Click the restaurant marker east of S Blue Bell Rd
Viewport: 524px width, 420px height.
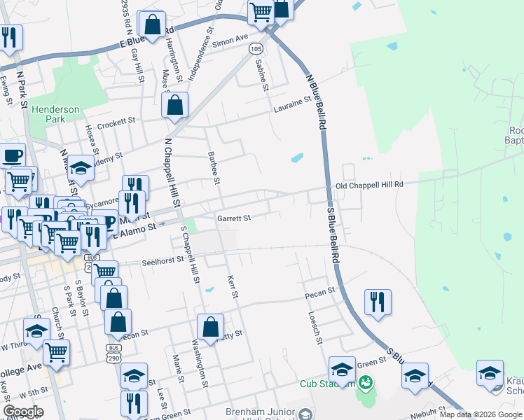coord(378,303)
